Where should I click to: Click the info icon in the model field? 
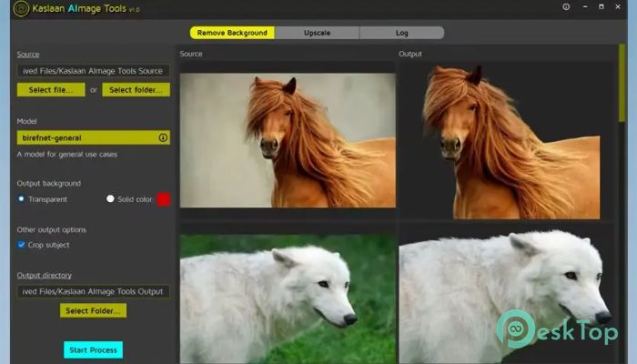pos(164,137)
